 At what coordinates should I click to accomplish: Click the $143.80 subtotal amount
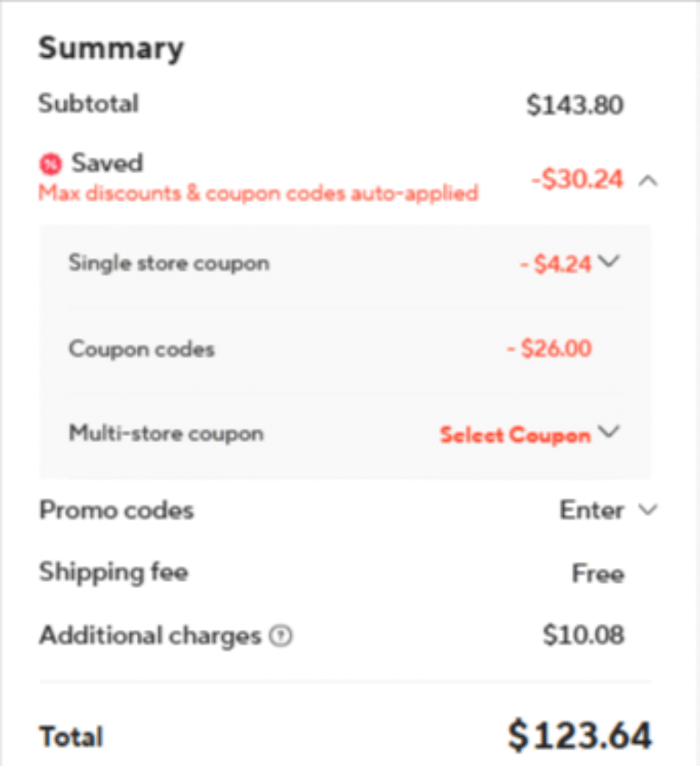tap(574, 105)
